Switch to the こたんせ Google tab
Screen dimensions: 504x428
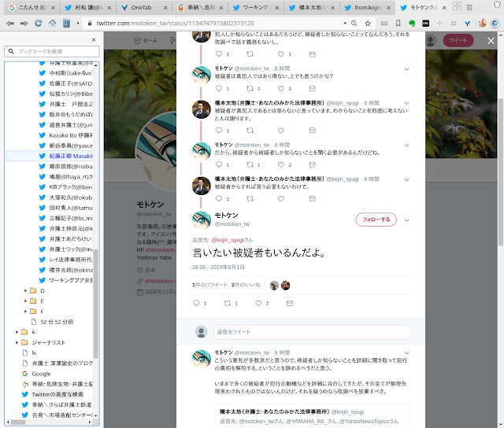32,7
